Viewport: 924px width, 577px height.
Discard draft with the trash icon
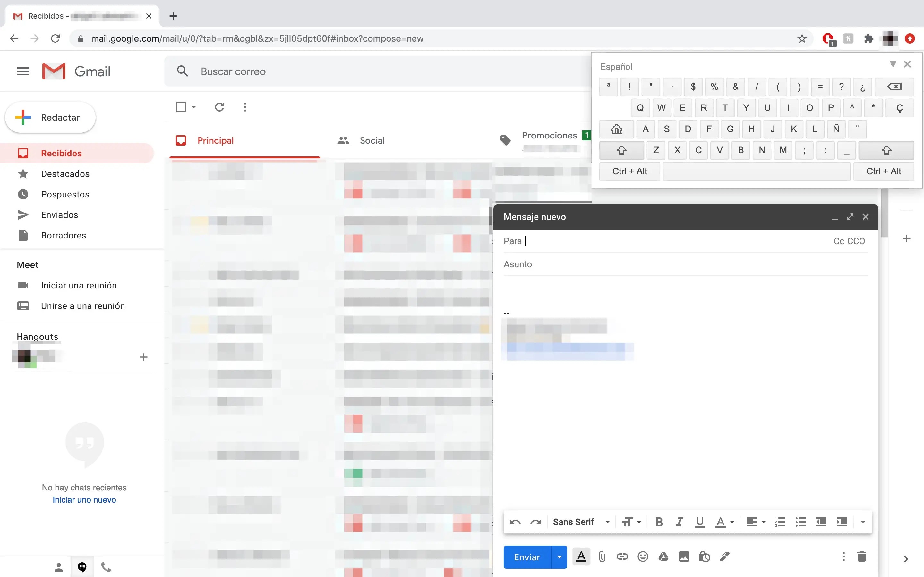tap(861, 557)
